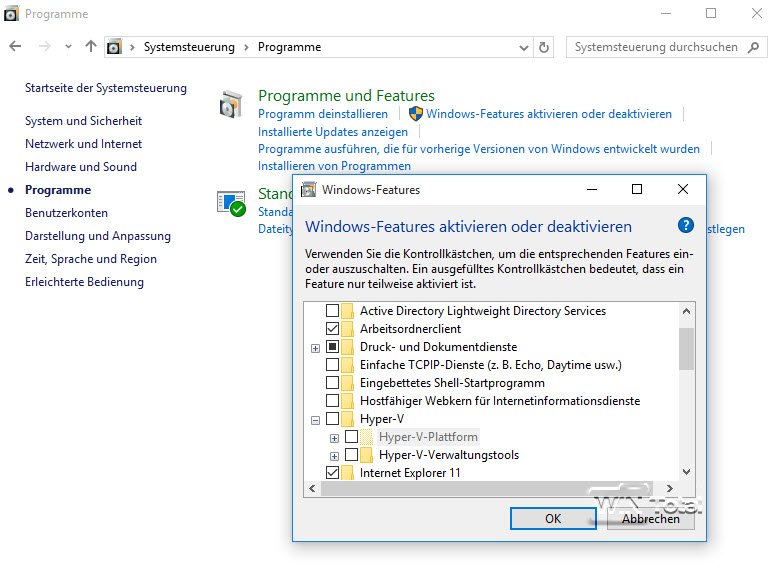
Task: Expand Hyper-V-Plattform node
Action: point(334,438)
